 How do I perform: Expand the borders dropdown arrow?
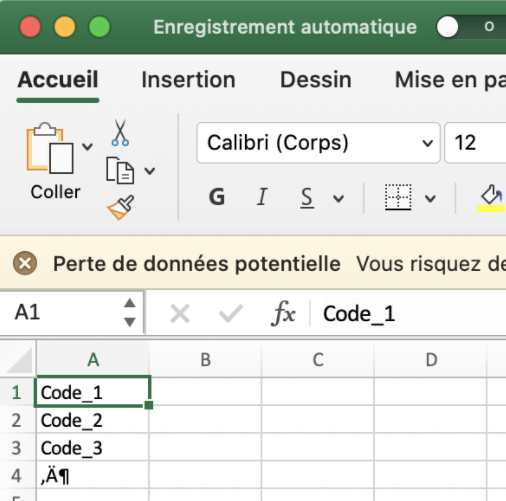coord(430,199)
